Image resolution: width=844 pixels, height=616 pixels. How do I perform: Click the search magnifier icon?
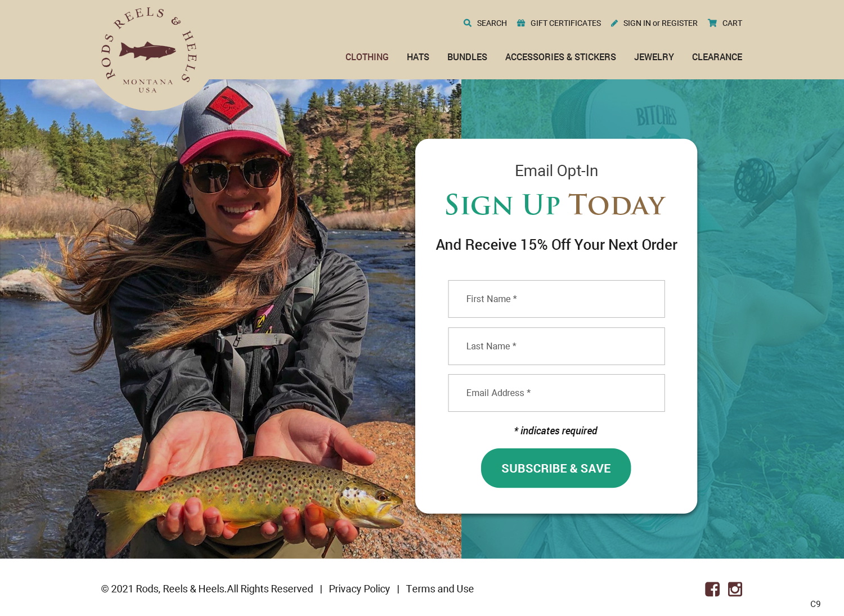click(x=468, y=23)
